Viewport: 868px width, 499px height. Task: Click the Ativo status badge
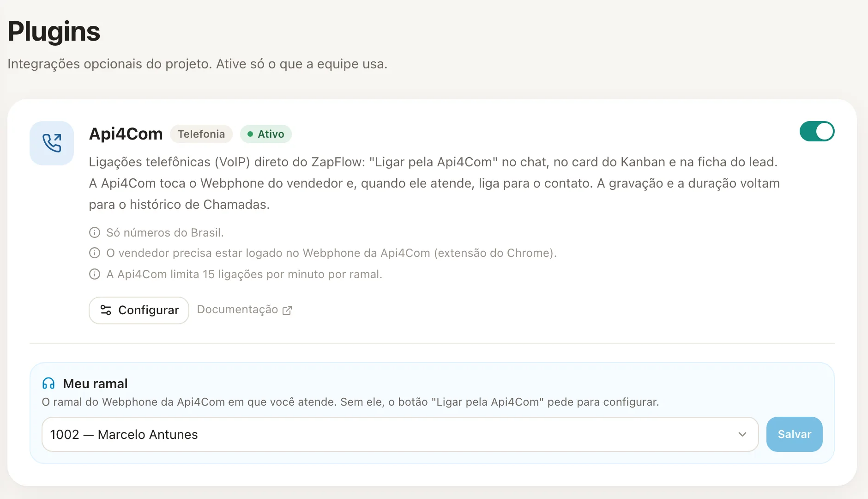click(x=266, y=134)
